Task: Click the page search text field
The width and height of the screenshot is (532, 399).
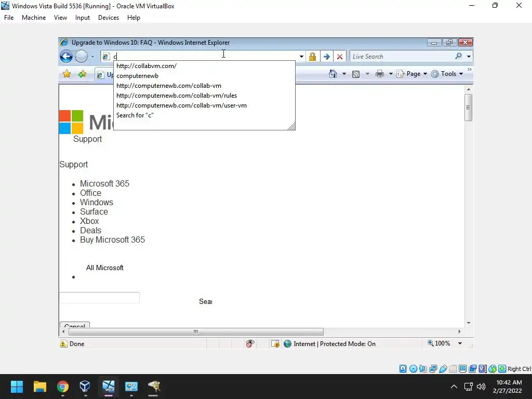Action: [x=99, y=298]
